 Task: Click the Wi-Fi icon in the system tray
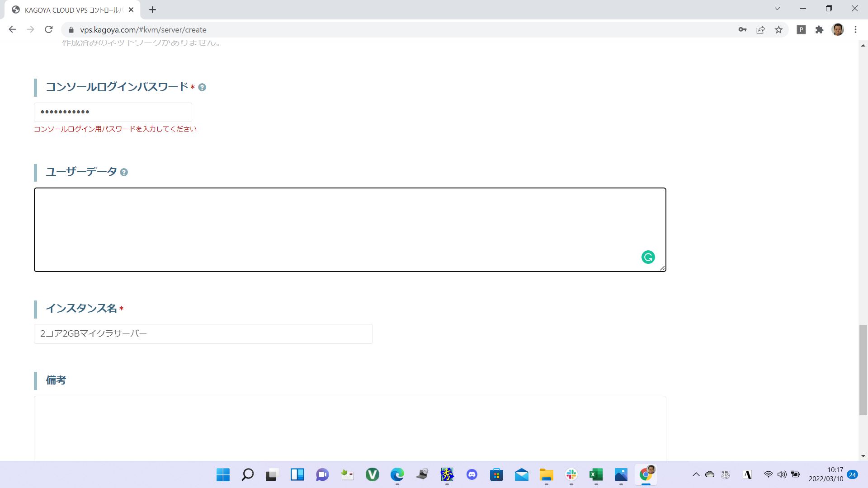pos(768,475)
